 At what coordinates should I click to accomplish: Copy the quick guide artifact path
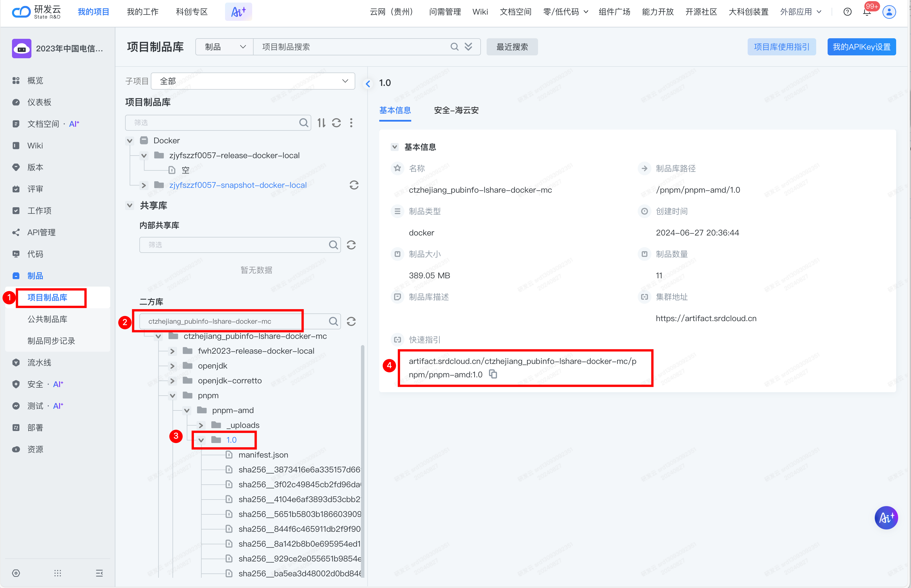pyautogui.click(x=493, y=374)
